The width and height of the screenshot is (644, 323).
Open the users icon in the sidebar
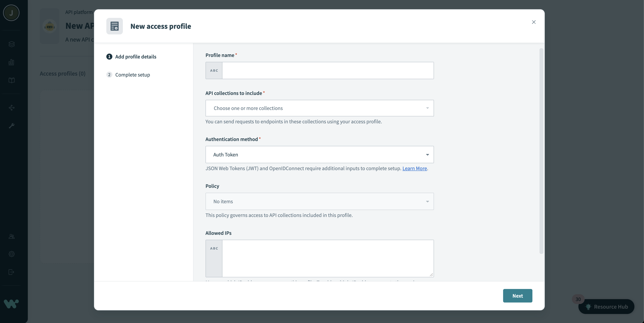click(11, 236)
